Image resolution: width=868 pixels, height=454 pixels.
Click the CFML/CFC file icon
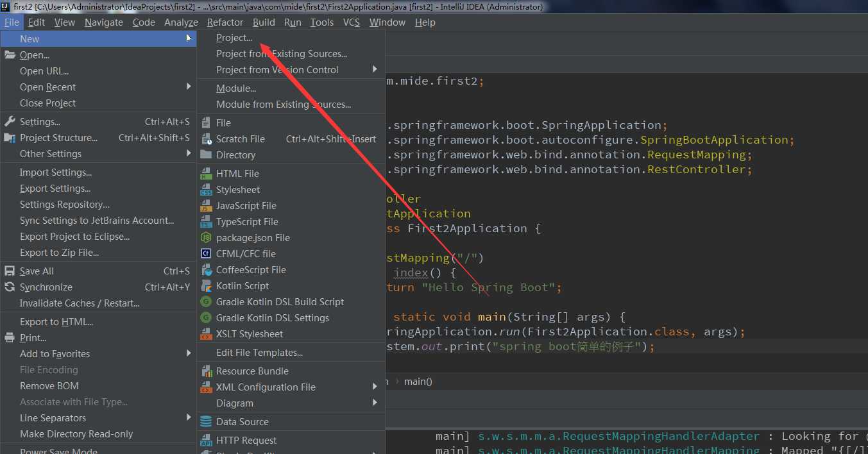206,254
